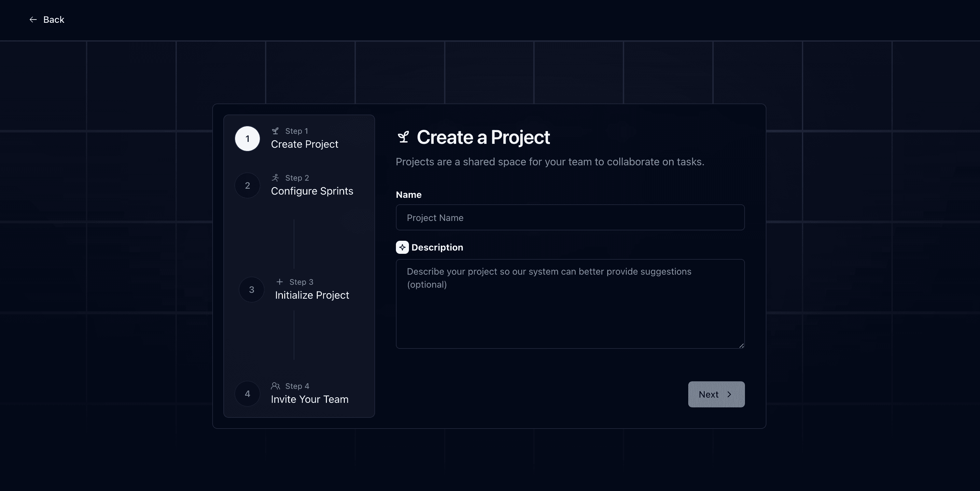Viewport: 980px width, 491px height.
Task: Click the projects shared space subtitle text
Action: (550, 162)
